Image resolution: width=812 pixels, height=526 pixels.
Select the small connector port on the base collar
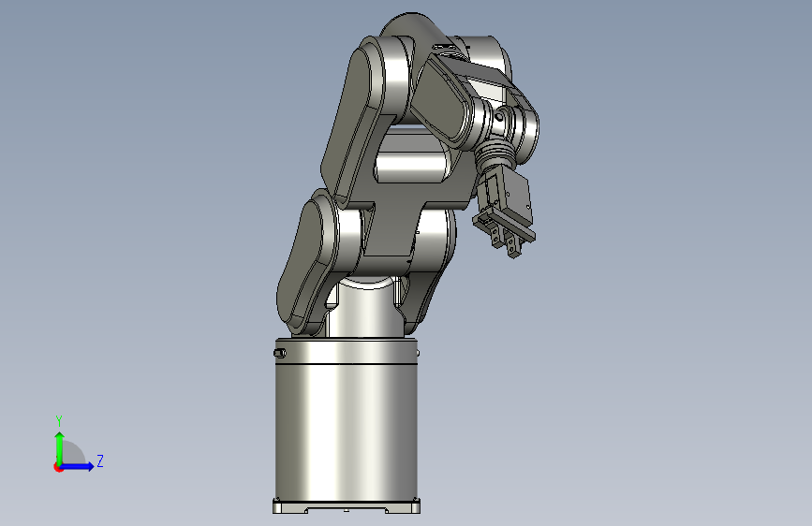279,353
